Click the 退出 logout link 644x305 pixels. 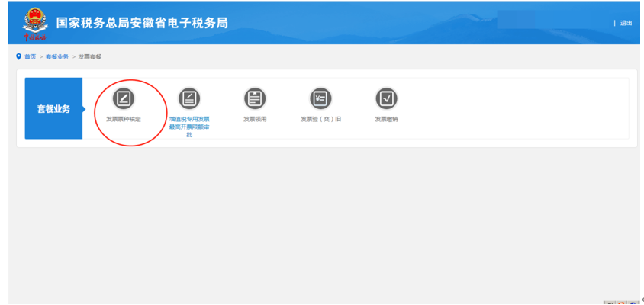tap(626, 24)
